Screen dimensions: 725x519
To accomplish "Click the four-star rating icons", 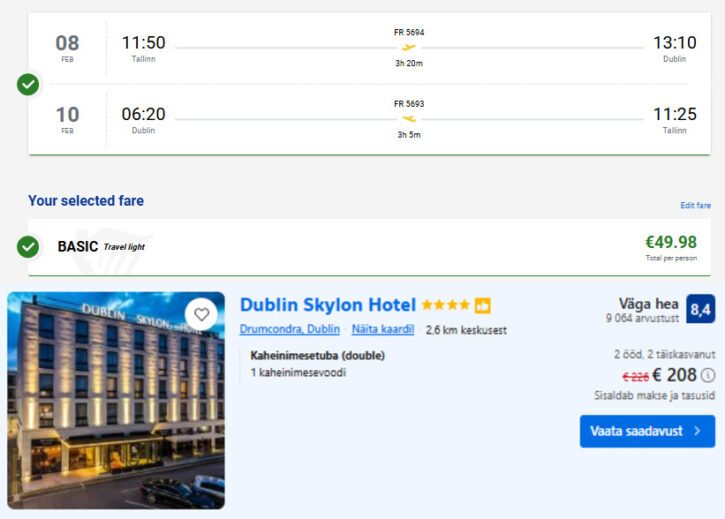I will [x=446, y=306].
